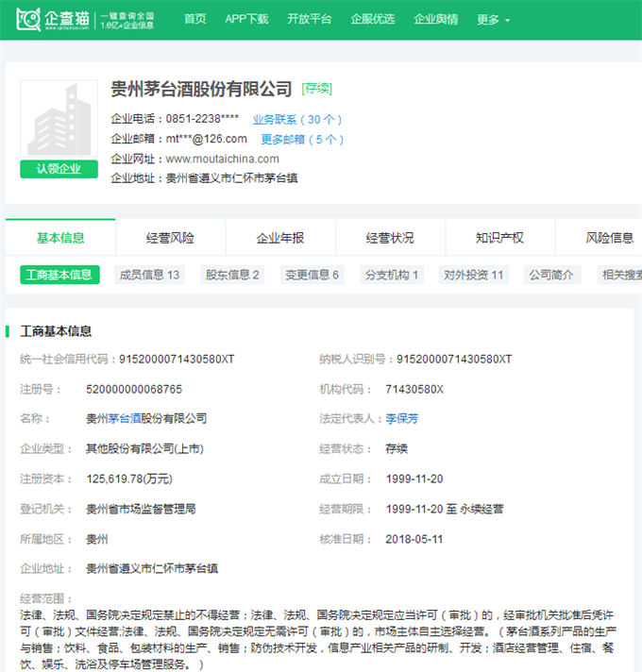
Task: Click the organization code 71430580X
Action: [x=414, y=389]
